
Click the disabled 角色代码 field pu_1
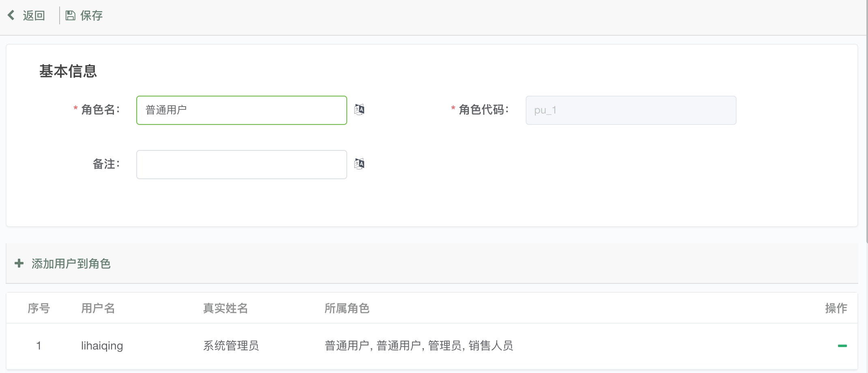click(631, 110)
